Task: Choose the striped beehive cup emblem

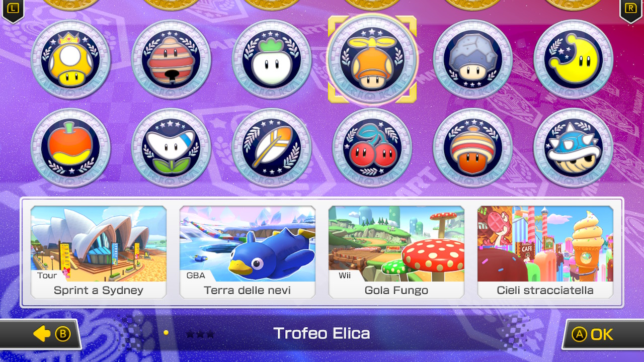Action: point(171,59)
